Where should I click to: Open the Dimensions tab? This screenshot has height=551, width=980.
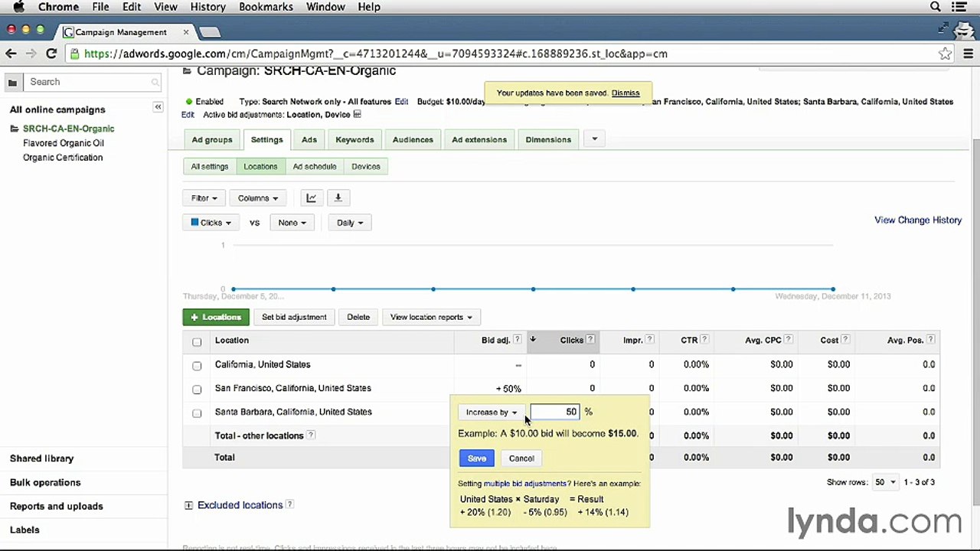pyautogui.click(x=548, y=140)
